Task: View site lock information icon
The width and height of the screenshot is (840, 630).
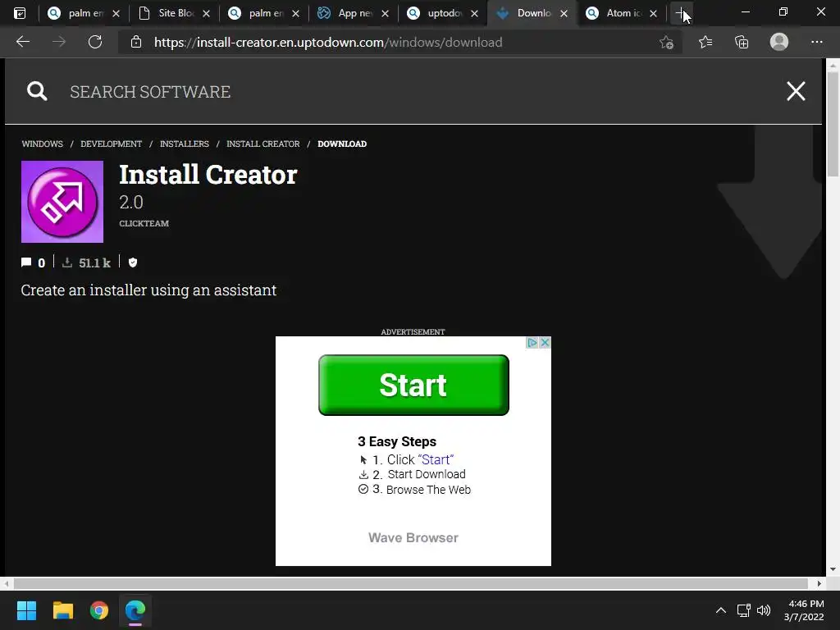Action: 136,42
